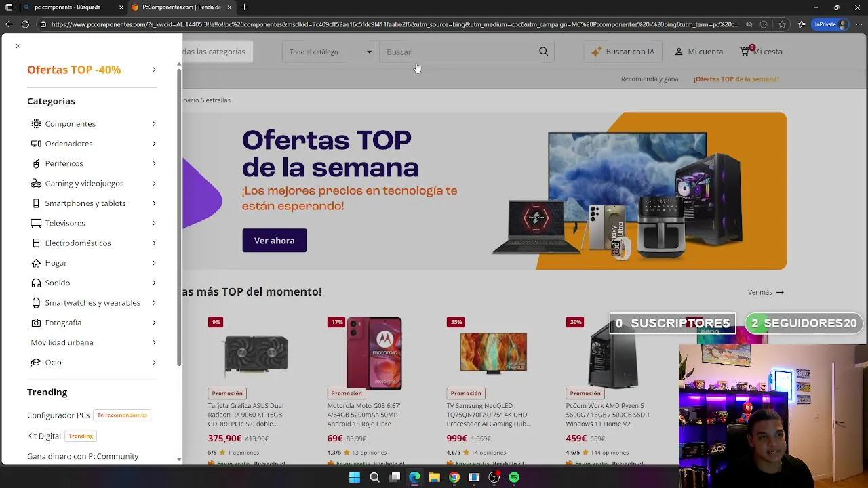Open Mi cuenta account link
868x488 pixels.
pyautogui.click(x=698, y=52)
